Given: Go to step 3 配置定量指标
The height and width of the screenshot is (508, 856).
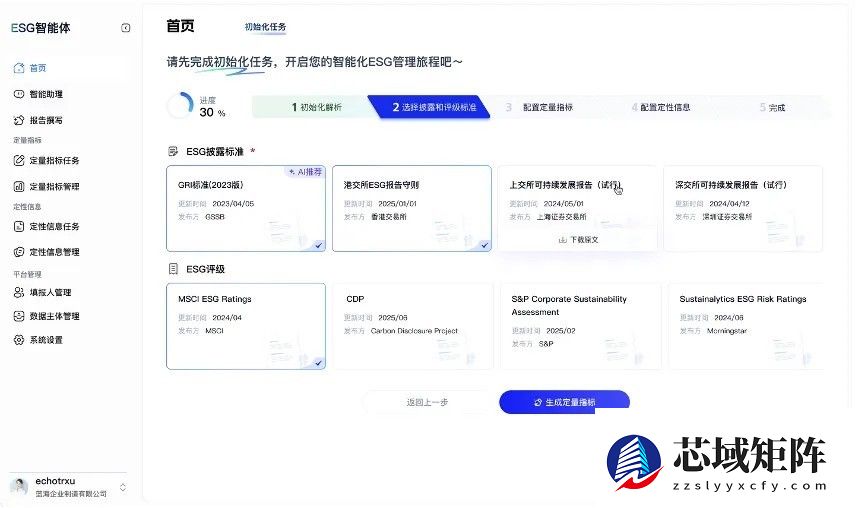Looking at the screenshot, I should pos(539,107).
